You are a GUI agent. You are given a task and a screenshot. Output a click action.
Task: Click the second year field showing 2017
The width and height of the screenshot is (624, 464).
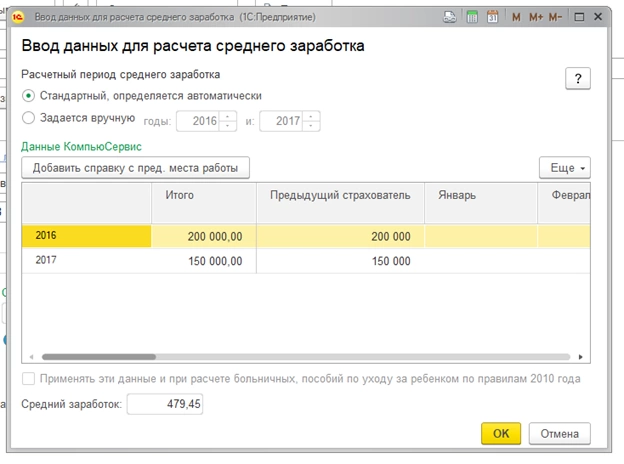[x=281, y=121]
